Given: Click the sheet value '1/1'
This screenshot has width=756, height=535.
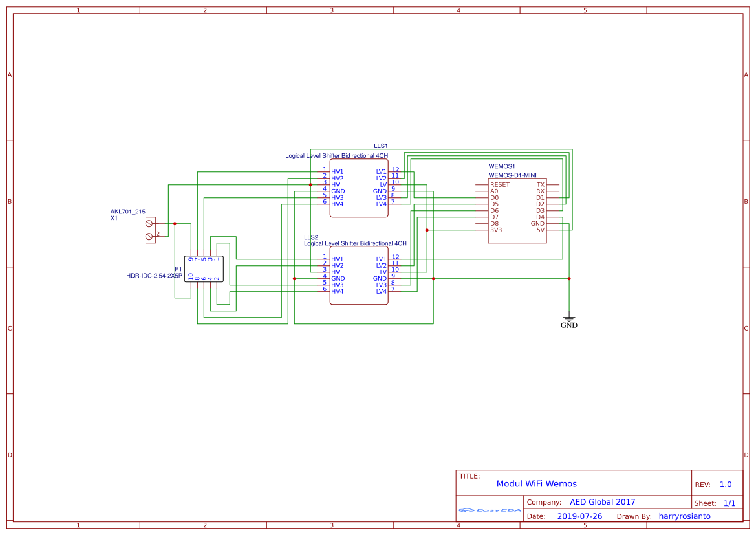Looking at the screenshot, I should [x=729, y=504].
